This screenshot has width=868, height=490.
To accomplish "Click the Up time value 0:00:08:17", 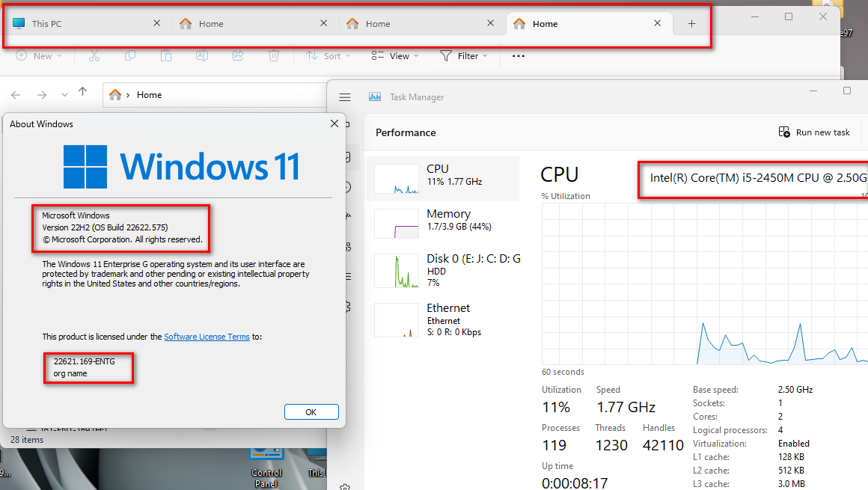I will pos(575,483).
